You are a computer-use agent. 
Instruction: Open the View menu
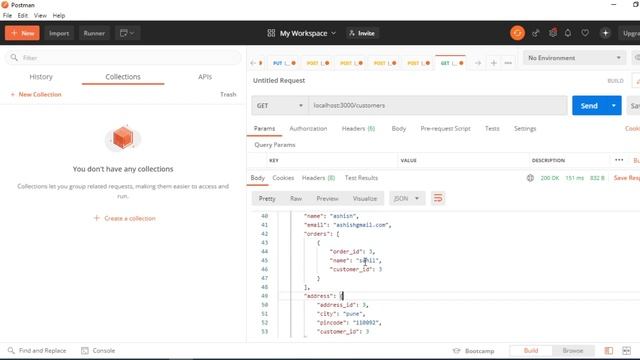pyautogui.click(x=40, y=16)
